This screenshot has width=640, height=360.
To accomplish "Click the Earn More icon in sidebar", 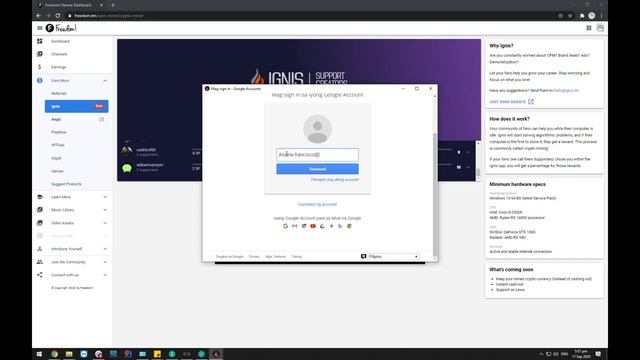I will pyautogui.click(x=40, y=80).
